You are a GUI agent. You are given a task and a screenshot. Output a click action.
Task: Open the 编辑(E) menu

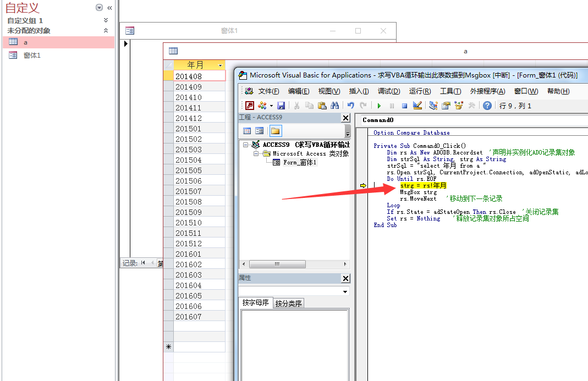[299, 91]
